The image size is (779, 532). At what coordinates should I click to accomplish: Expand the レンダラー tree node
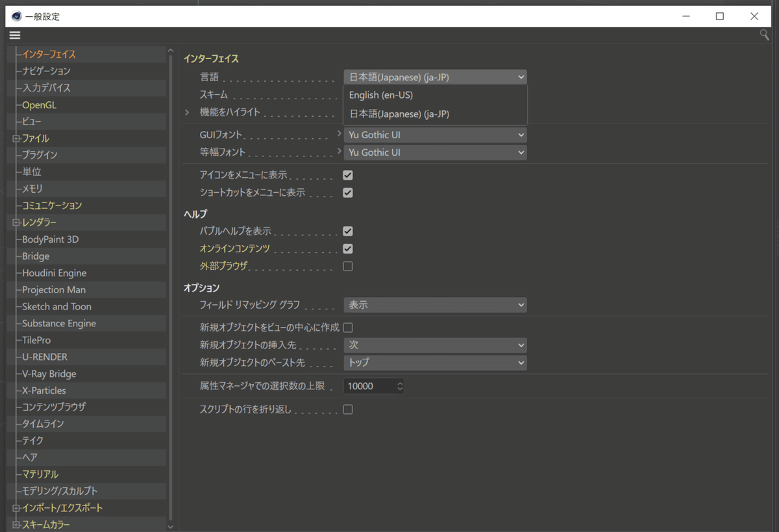(x=16, y=223)
